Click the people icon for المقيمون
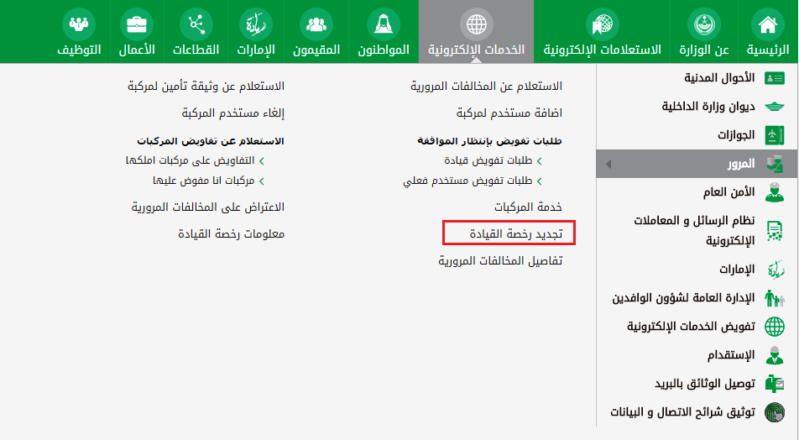This screenshot has width=799, height=440. coord(318,23)
